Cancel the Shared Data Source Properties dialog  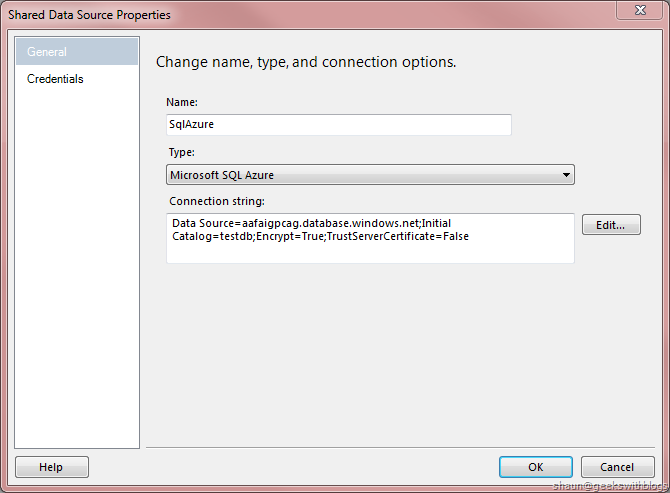tap(617, 467)
